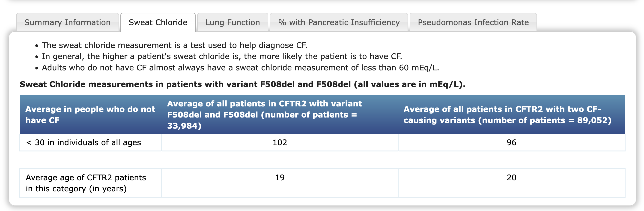Screen dimensions: 644x211
Task: Click the F508del patients 33,984 column header
Action: tap(280, 115)
